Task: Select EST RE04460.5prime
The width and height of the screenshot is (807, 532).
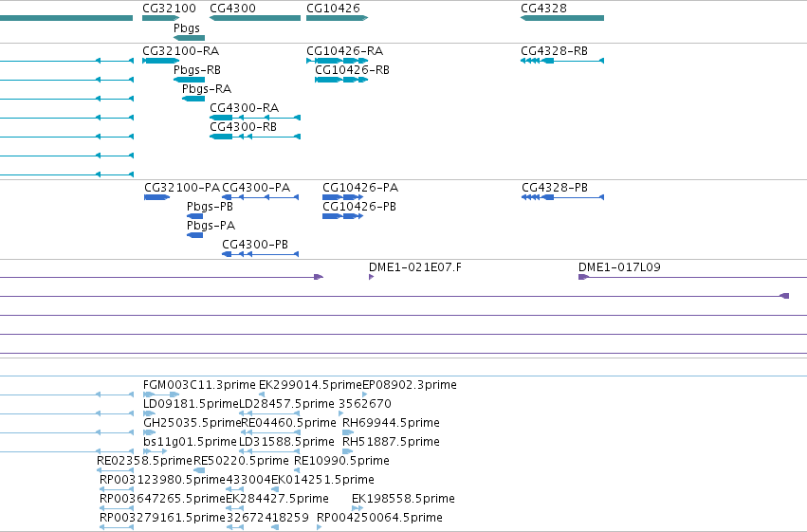Action: click(x=270, y=432)
